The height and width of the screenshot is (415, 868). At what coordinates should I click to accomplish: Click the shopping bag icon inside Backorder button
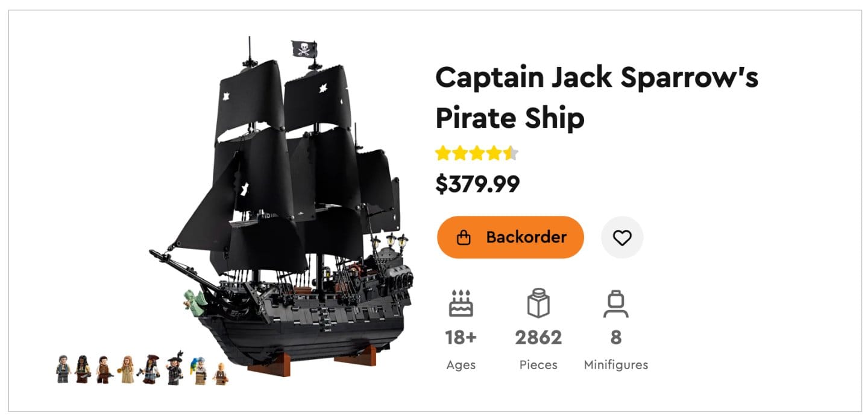464,237
